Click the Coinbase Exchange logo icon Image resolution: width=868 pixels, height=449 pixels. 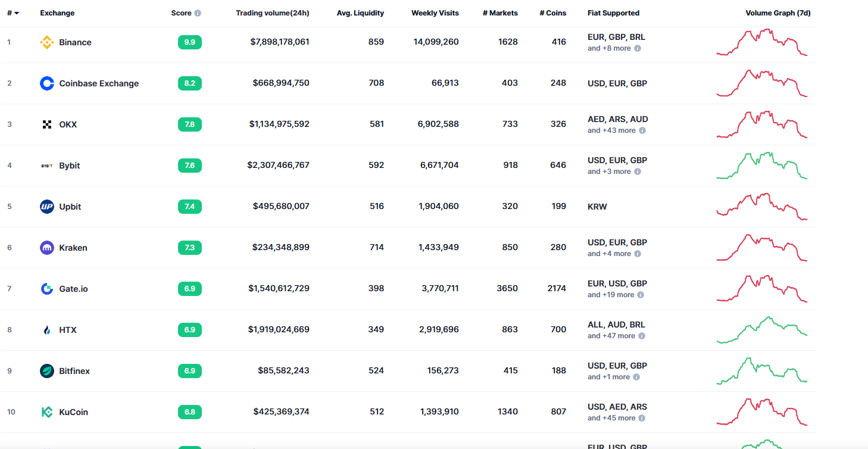[46, 83]
